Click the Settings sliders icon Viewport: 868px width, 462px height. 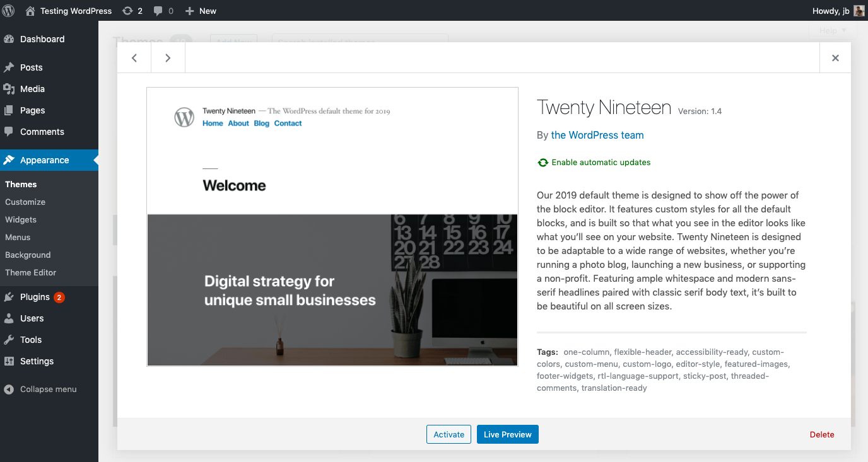point(9,361)
